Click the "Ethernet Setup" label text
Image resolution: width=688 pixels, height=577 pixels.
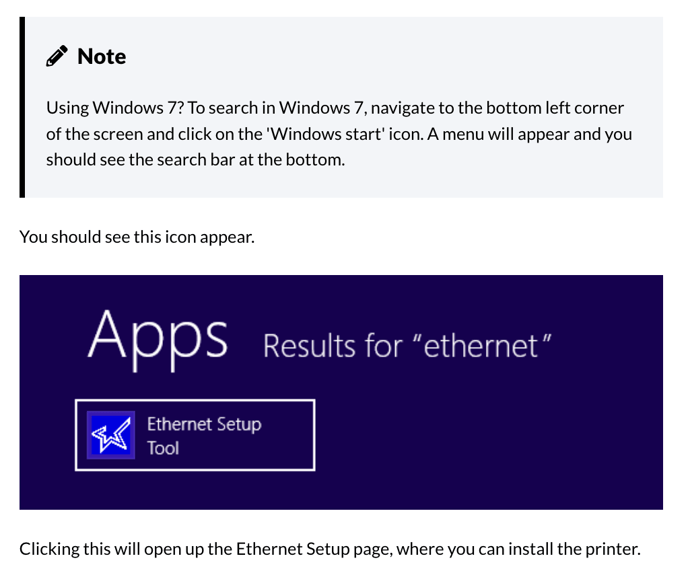click(x=204, y=424)
